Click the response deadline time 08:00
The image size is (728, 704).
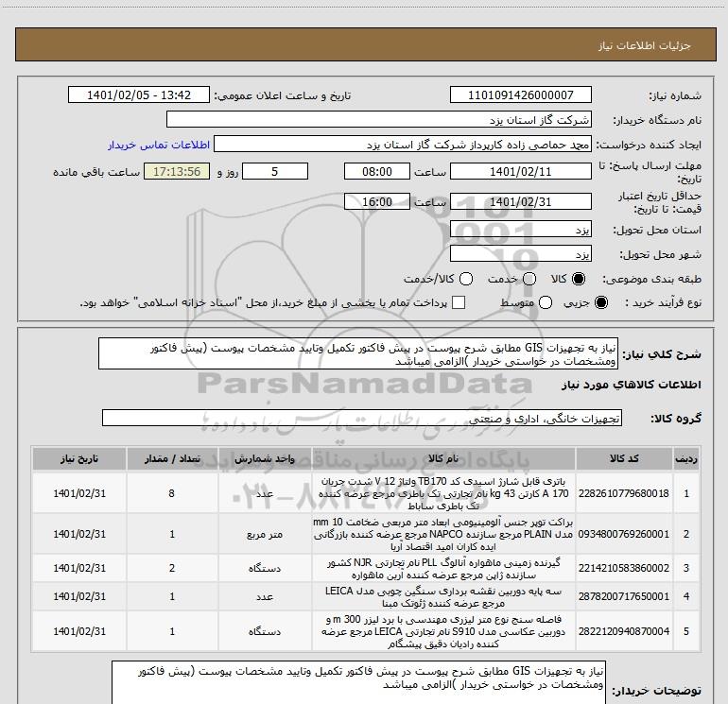tap(377, 171)
